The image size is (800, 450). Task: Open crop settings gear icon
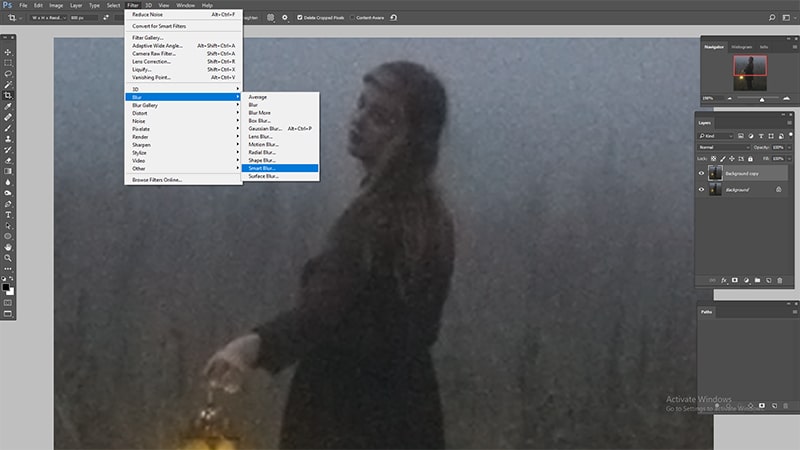285,17
